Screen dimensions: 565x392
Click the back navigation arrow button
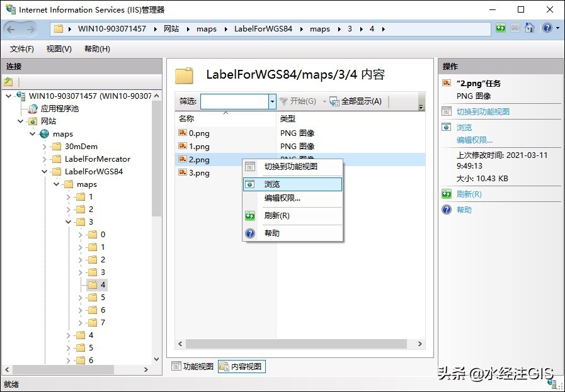tap(13, 29)
